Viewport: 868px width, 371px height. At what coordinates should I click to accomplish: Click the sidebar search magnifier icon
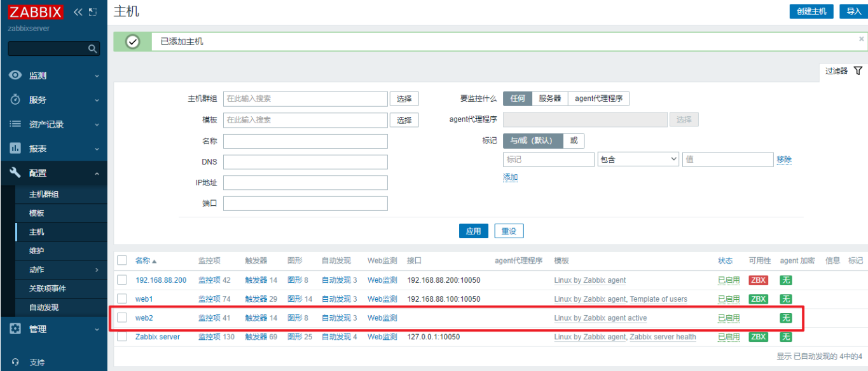[93, 49]
